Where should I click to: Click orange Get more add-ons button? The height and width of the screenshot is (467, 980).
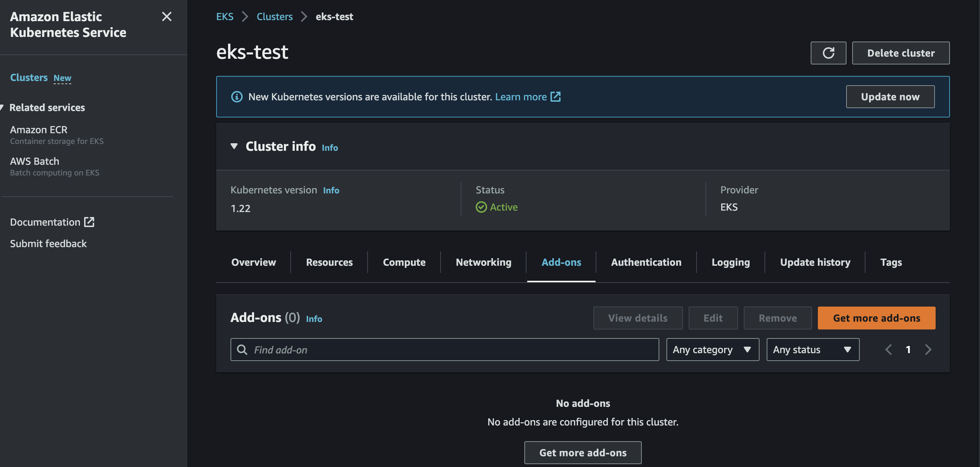coord(876,318)
